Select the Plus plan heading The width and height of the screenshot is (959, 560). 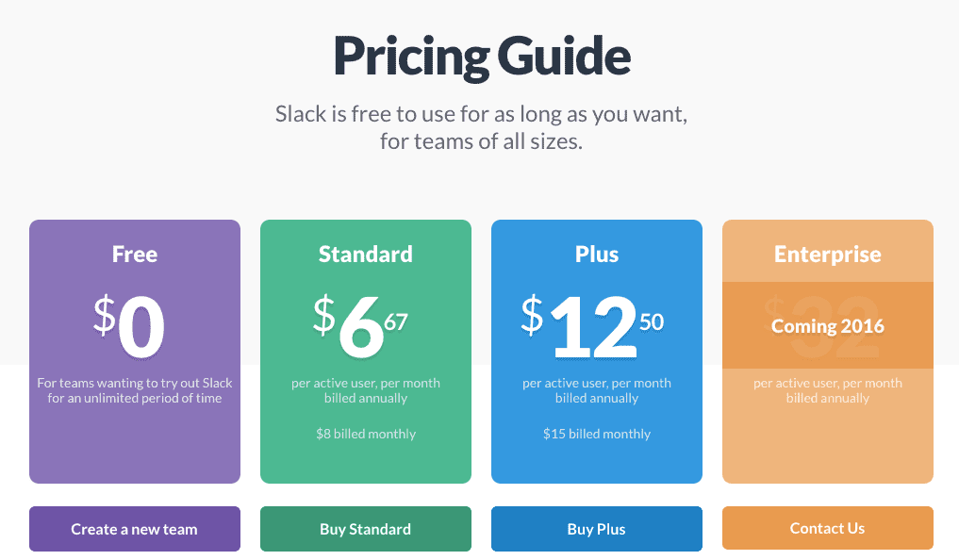(596, 255)
